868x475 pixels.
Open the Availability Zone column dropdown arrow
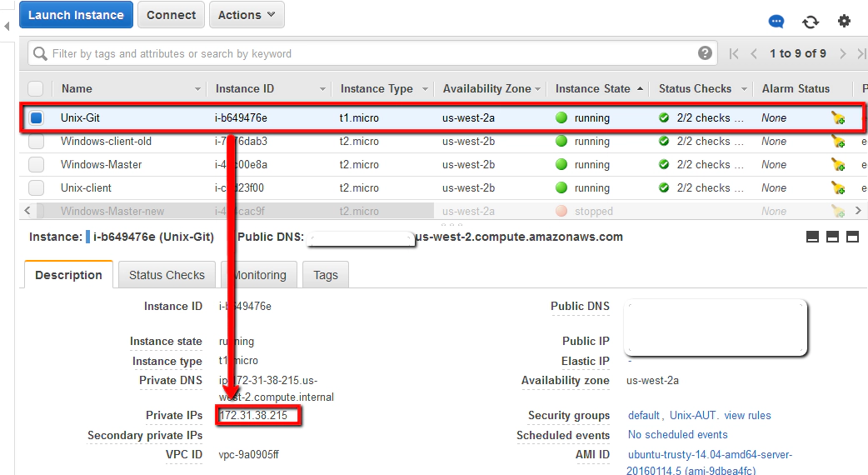(537, 89)
